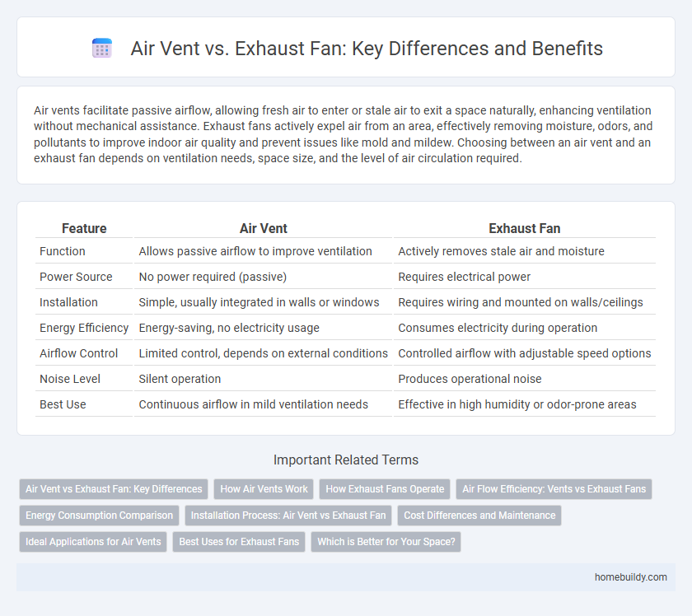
Task: Click the 'Power Source' row label
Action: (74, 277)
